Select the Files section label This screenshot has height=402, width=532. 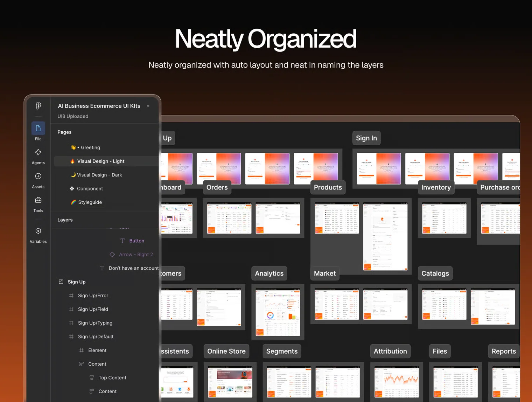(x=440, y=351)
